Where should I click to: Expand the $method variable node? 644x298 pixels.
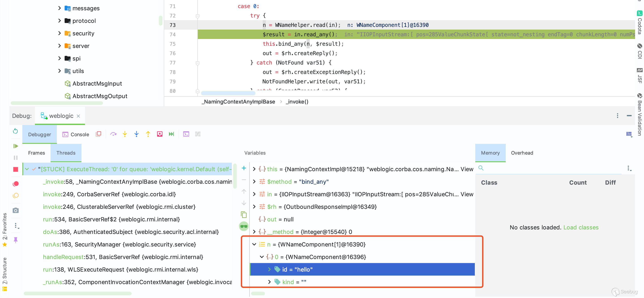(254, 181)
